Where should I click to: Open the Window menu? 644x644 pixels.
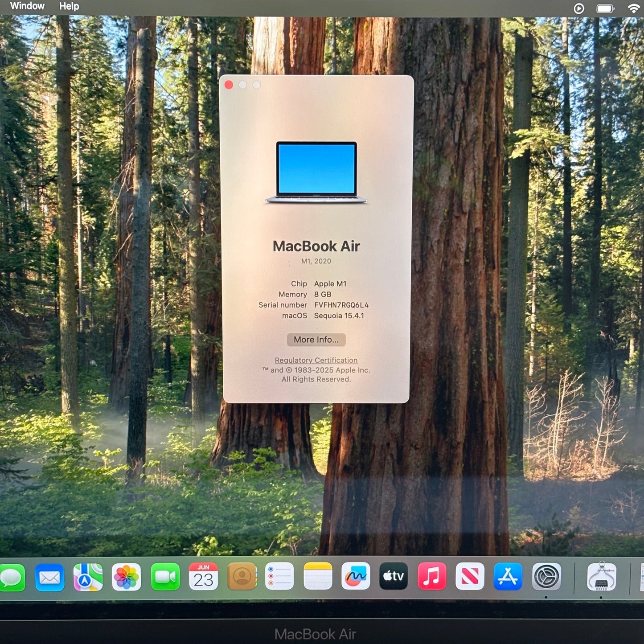click(x=27, y=6)
